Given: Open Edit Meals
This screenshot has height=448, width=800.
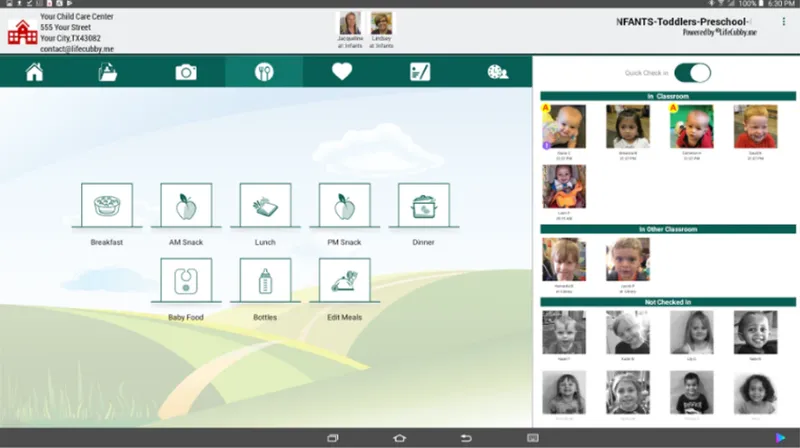Looking at the screenshot, I should pos(344,280).
